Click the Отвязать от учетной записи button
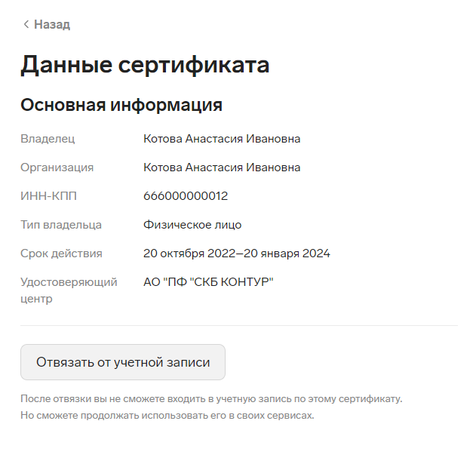The image size is (476, 467). 123,362
